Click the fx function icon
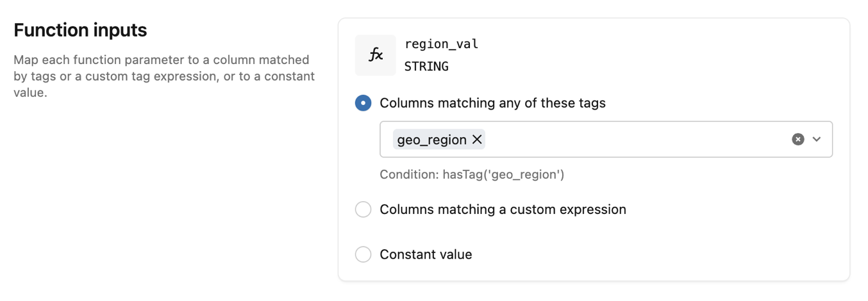 click(x=376, y=55)
